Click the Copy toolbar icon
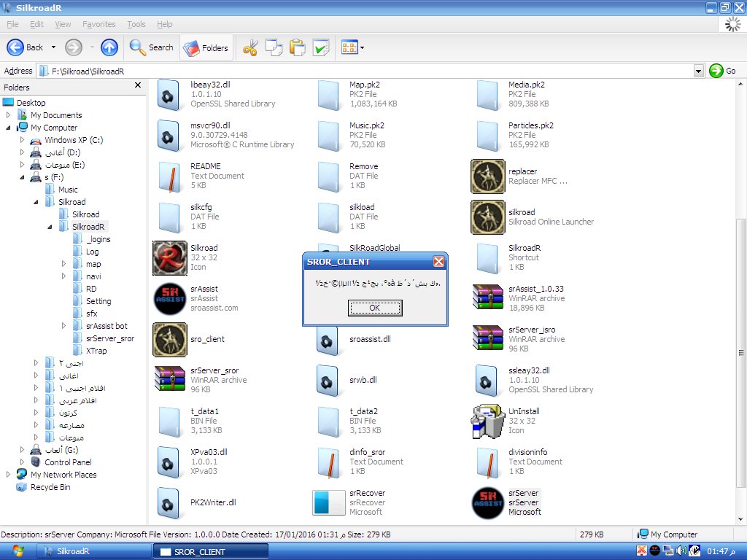747x560 pixels. click(274, 47)
